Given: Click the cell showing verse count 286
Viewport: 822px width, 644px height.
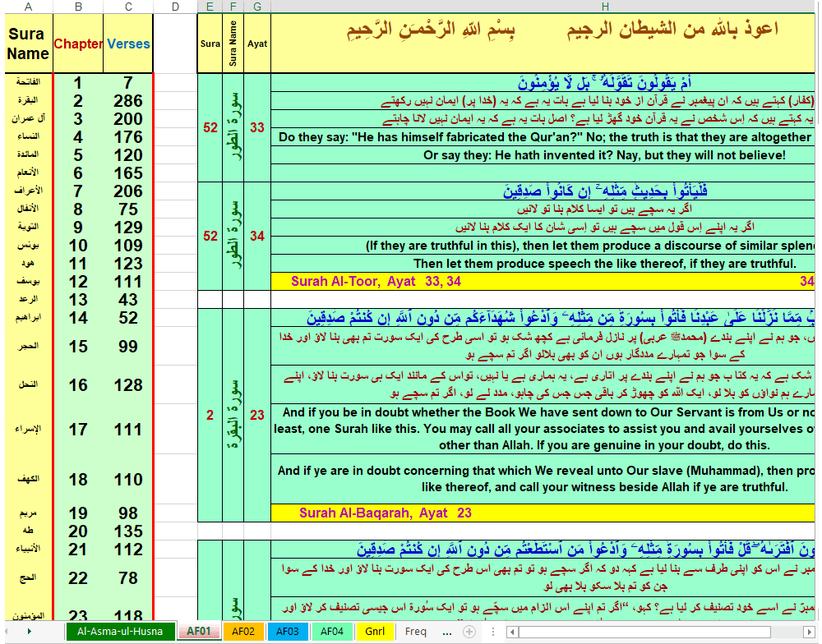Looking at the screenshot, I should [128, 100].
